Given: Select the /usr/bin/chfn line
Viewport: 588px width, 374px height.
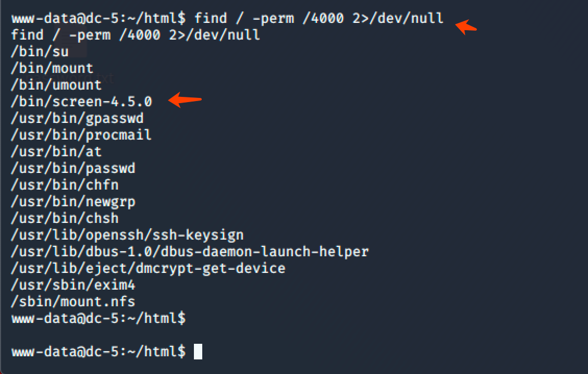Looking at the screenshot, I should (65, 185).
